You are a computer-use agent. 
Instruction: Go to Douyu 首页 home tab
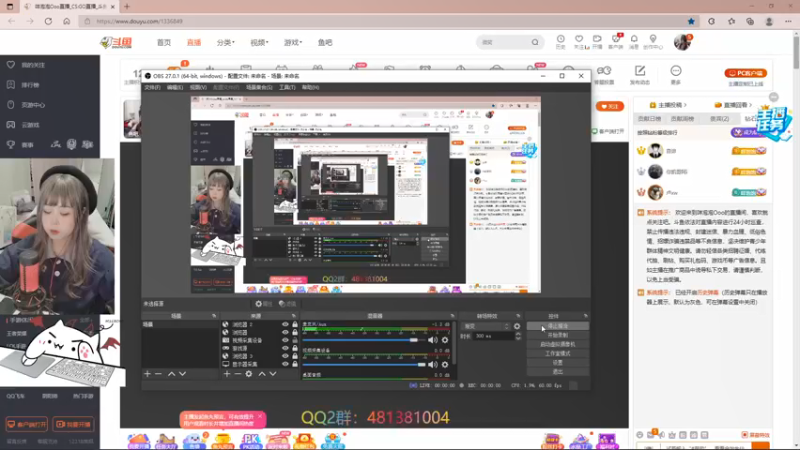[x=164, y=42]
